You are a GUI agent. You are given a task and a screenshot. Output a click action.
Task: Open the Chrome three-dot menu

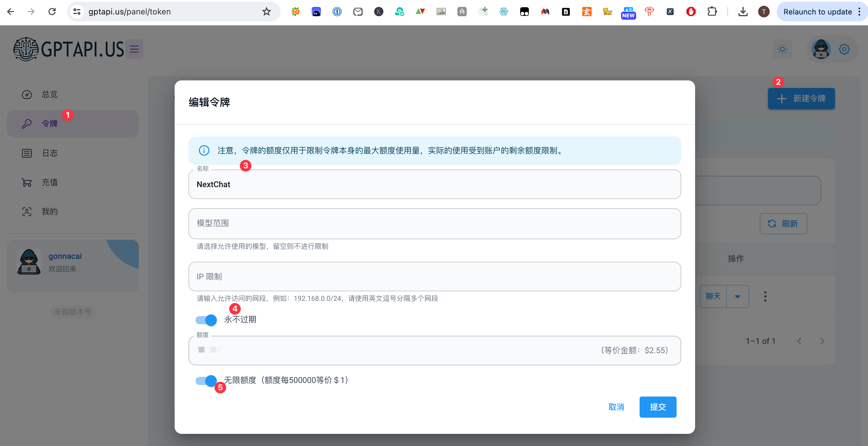click(x=859, y=12)
